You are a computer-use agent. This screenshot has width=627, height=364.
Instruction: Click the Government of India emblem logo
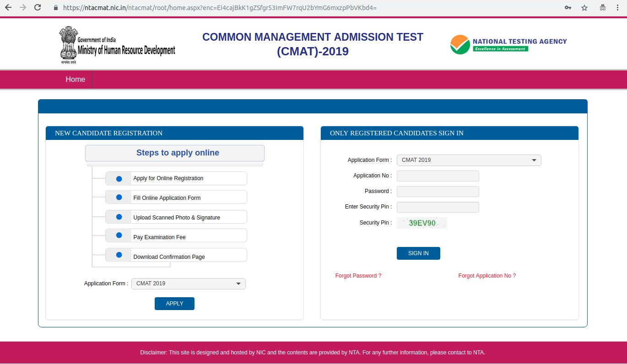pyautogui.click(x=117, y=44)
